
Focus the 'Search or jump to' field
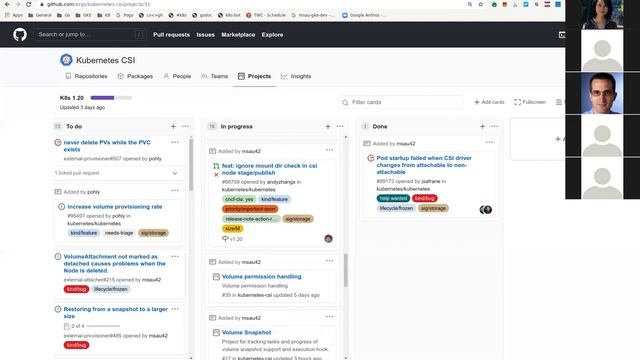pos(90,35)
